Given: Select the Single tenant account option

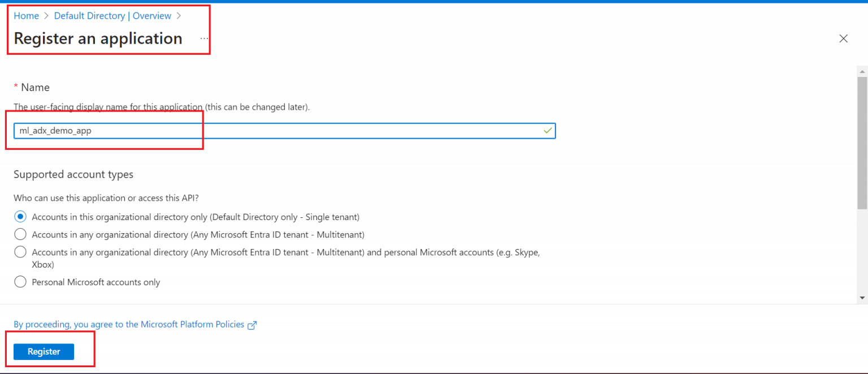Looking at the screenshot, I should click(x=20, y=217).
